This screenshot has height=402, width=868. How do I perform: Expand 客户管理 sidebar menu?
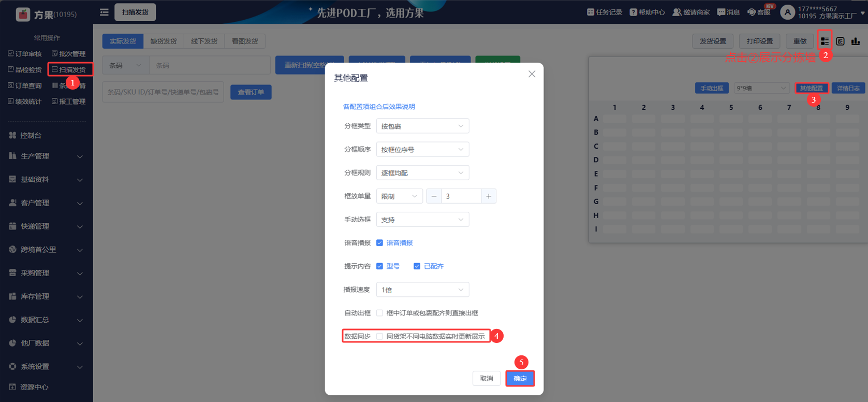(46, 203)
